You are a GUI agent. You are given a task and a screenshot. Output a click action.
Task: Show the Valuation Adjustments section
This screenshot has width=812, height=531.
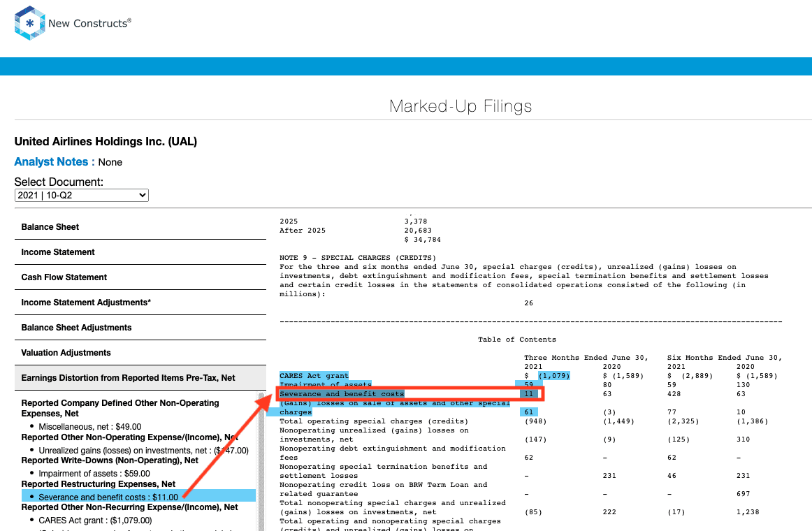coord(140,353)
